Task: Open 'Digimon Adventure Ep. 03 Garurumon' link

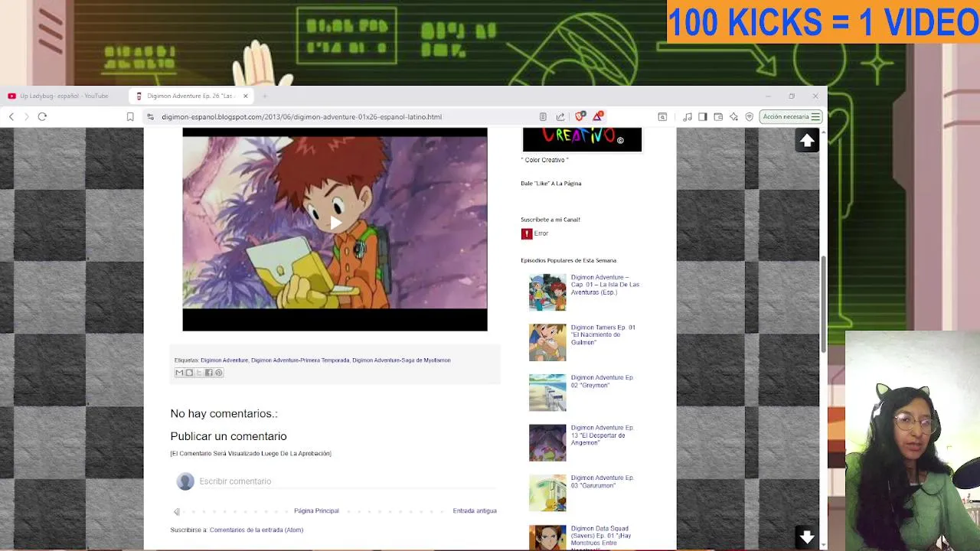Action: click(602, 481)
